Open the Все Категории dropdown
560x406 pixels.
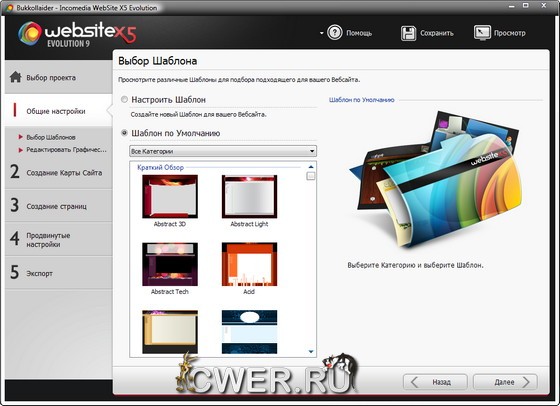pyautogui.click(x=223, y=151)
